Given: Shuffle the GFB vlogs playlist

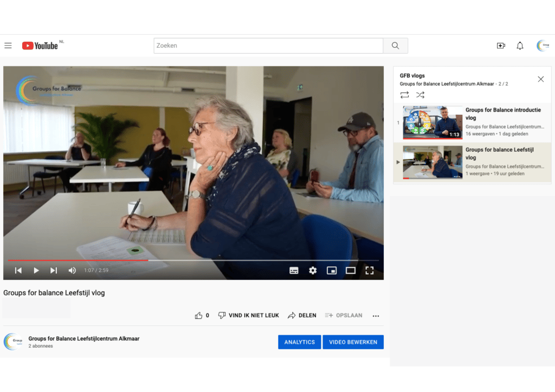Looking at the screenshot, I should coord(420,95).
